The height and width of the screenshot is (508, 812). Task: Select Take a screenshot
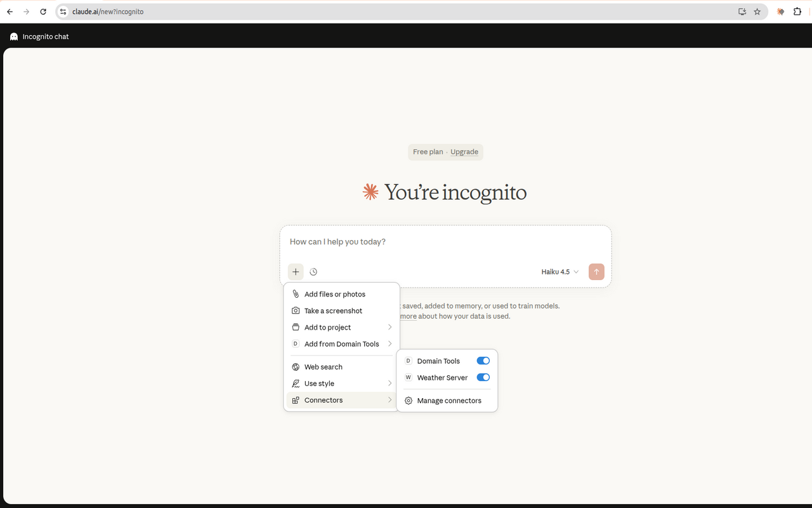pyautogui.click(x=341, y=311)
